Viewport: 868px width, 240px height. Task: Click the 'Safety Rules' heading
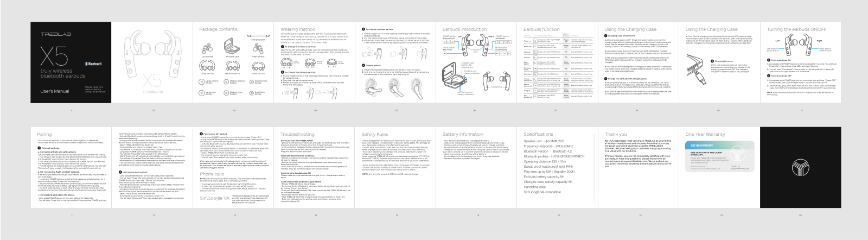(375, 134)
